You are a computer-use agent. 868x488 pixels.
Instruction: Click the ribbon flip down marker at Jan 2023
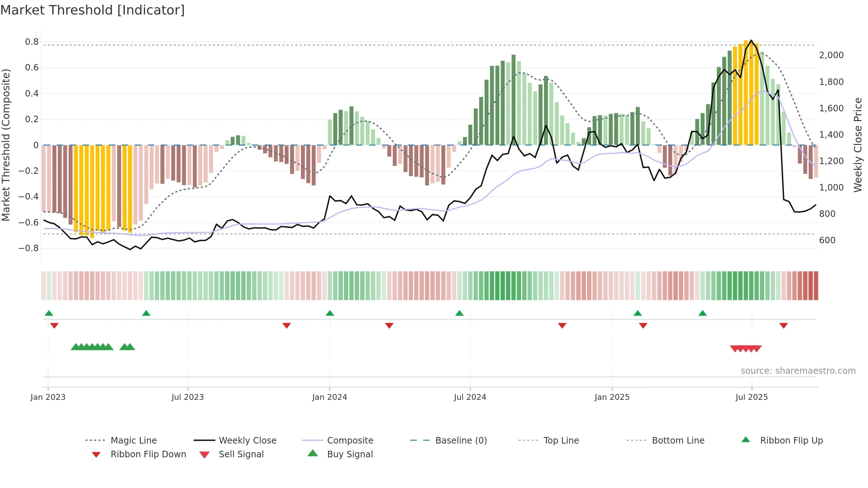pyautogui.click(x=54, y=326)
